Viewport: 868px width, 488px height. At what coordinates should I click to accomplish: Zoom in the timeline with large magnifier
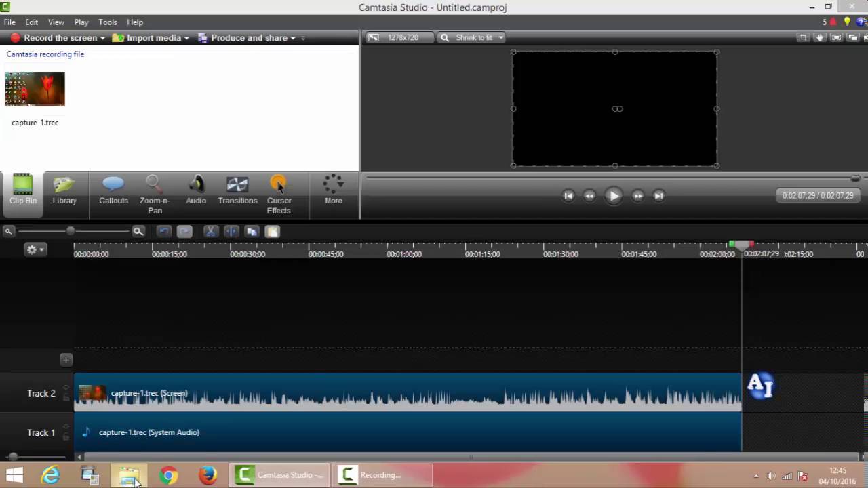coord(138,232)
